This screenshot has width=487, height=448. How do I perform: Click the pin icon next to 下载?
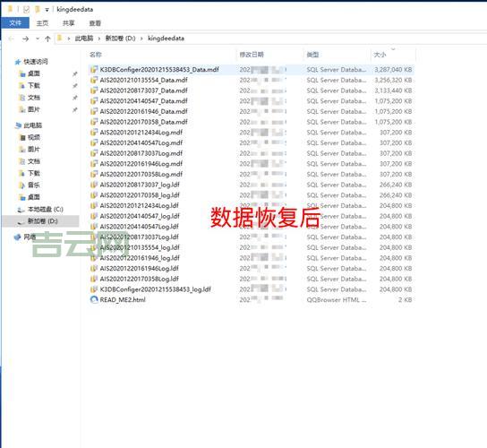click(75, 86)
